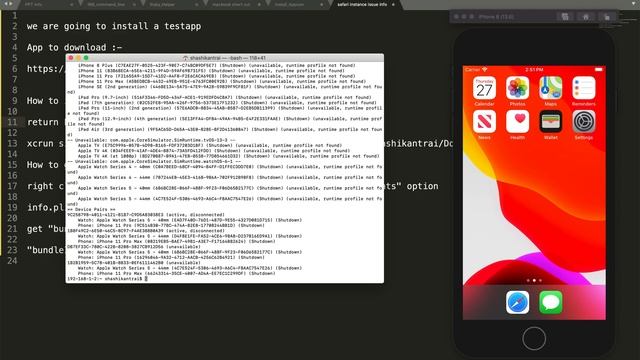Click the Simulator toolbar screenshot icon

(x=565, y=17)
